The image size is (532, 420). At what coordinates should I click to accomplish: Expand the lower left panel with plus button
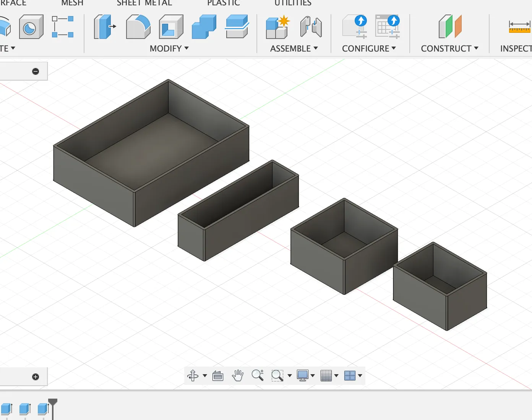click(36, 377)
